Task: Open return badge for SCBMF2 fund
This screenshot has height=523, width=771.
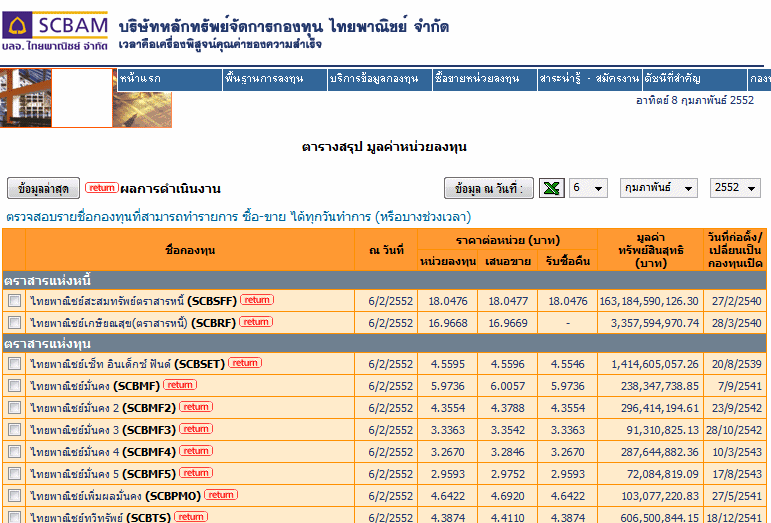Action: (x=196, y=407)
